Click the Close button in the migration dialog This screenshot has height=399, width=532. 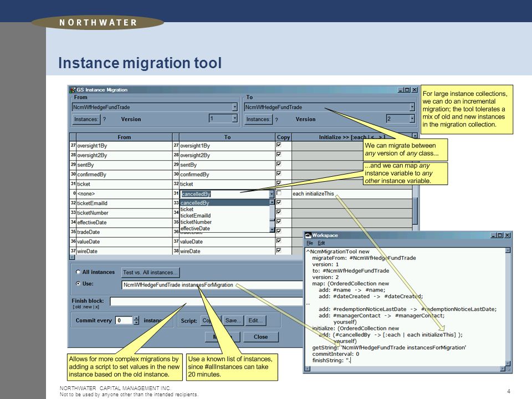[x=260, y=337]
